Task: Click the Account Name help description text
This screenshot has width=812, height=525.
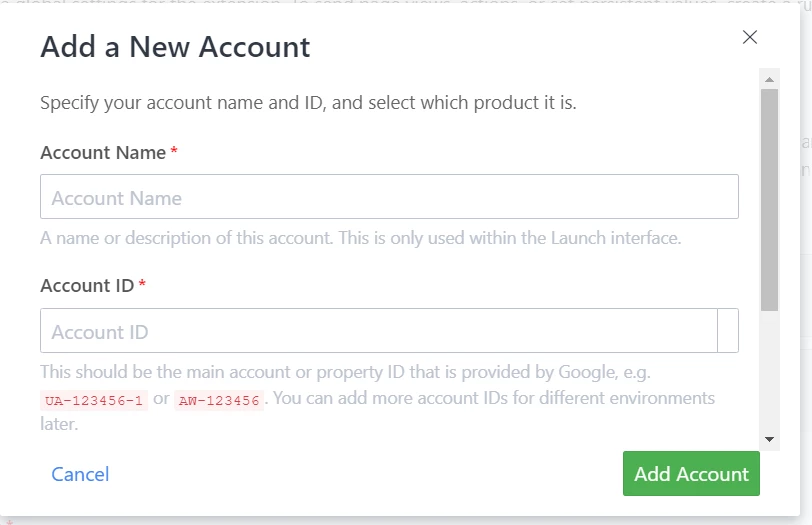Action: click(360, 238)
